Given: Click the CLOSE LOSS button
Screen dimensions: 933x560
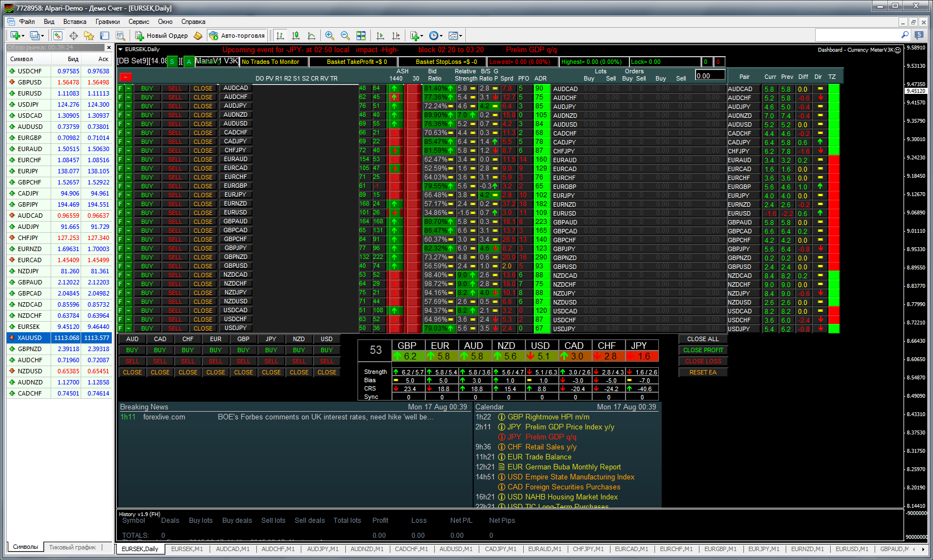Looking at the screenshot, I should [x=703, y=361].
